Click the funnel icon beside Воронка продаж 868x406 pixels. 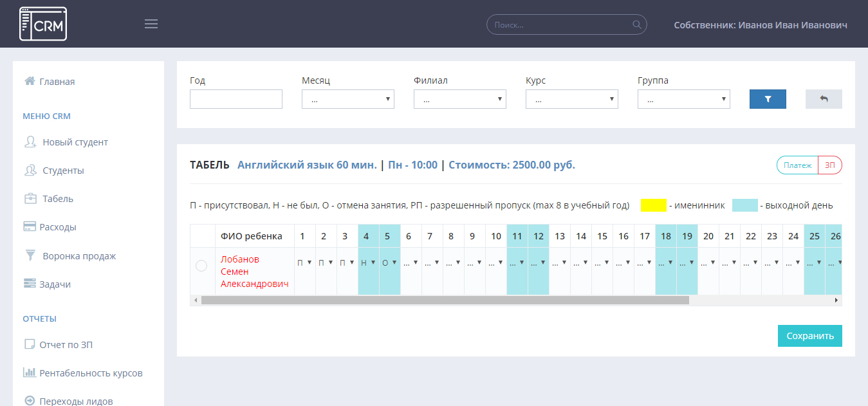point(30,255)
